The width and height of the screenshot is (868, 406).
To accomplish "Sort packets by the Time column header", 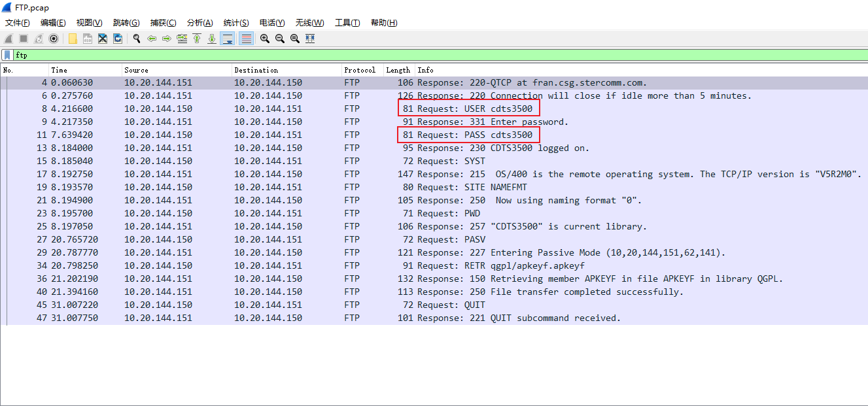I will coord(85,70).
